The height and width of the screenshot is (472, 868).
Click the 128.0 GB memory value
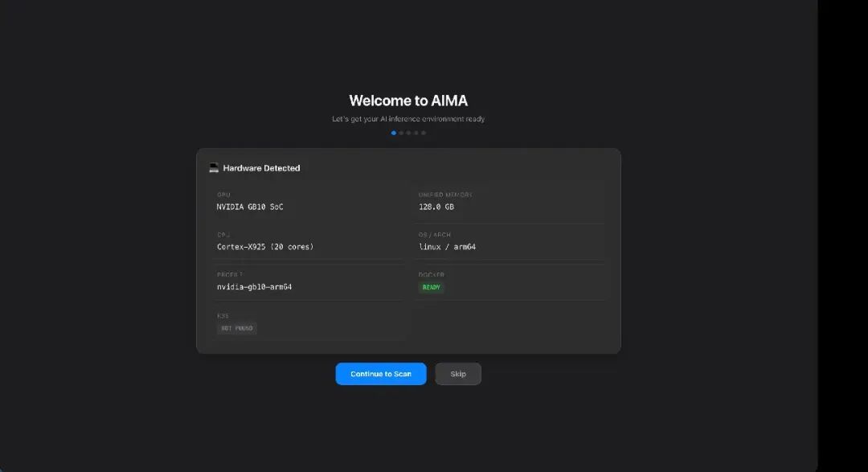(436, 207)
